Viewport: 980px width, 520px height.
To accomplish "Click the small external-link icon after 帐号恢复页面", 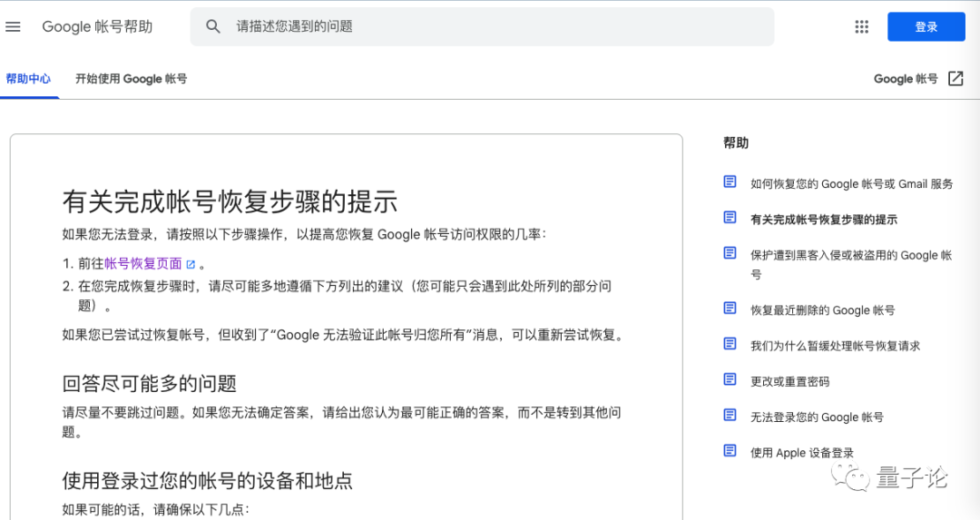I will tap(191, 265).
